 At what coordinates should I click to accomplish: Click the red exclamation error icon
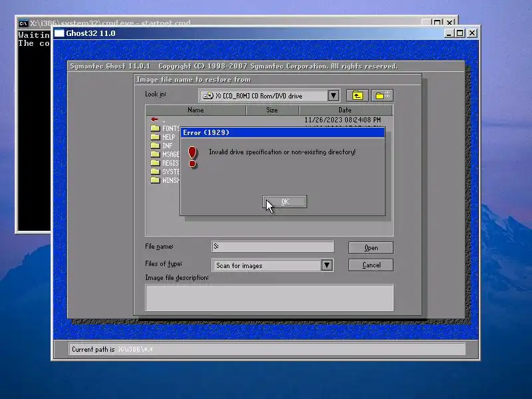coord(192,157)
